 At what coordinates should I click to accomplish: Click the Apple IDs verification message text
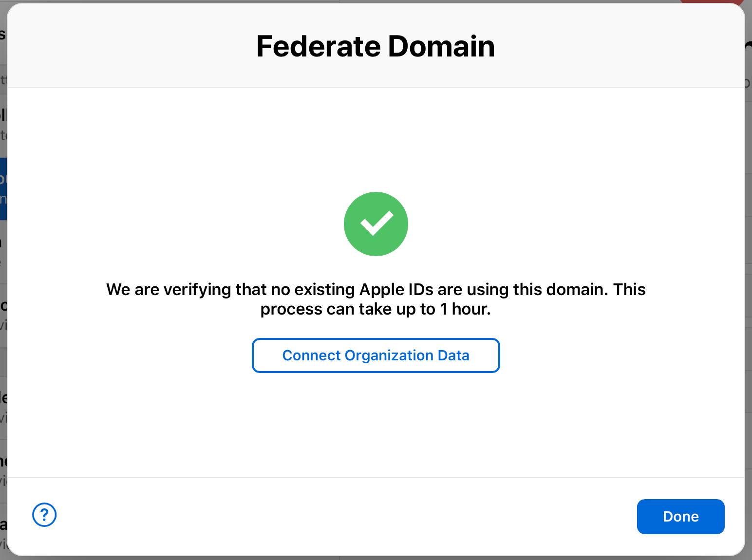click(x=376, y=289)
